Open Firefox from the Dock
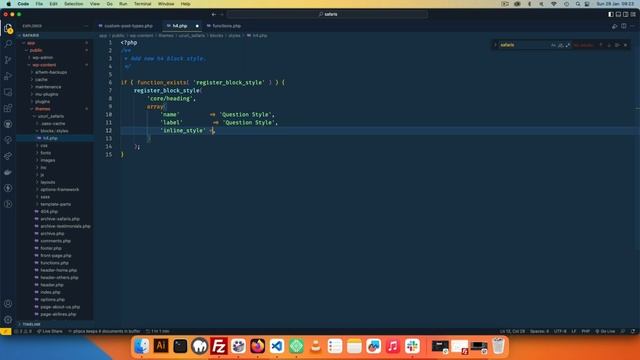The height and width of the screenshot is (360, 640). 258,346
